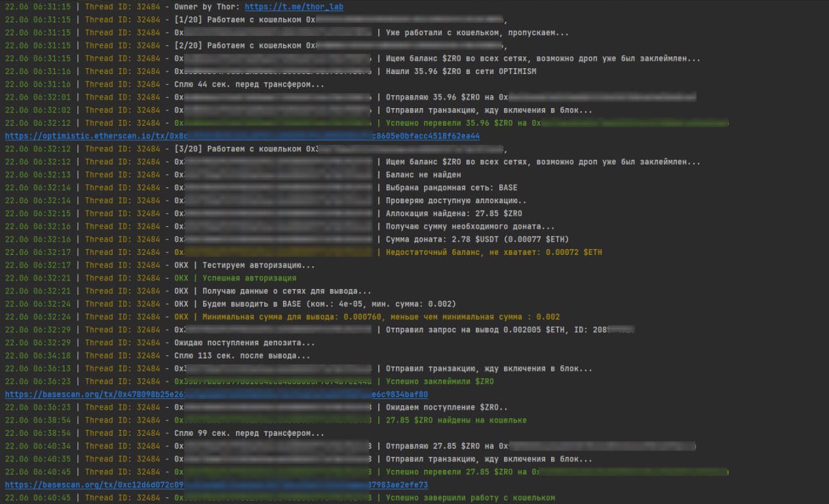Click 'Аллокация найдена: 27.85 $ZRO' message

pos(454,213)
